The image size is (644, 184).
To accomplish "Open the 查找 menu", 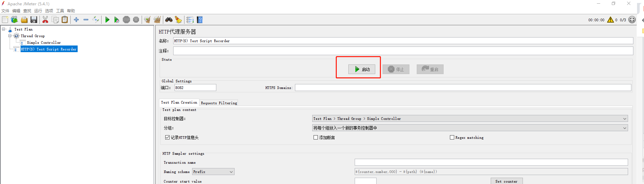I will 27,11.
